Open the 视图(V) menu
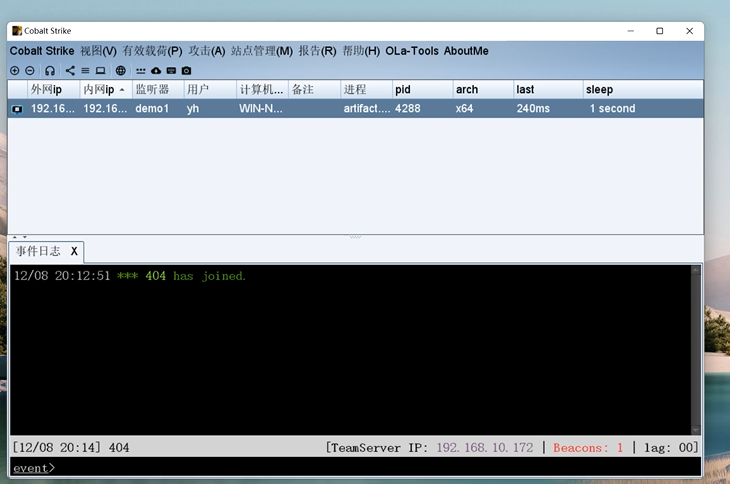 [x=98, y=51]
